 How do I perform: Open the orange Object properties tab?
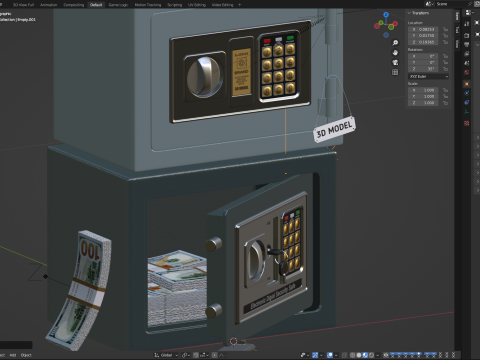(x=467, y=84)
